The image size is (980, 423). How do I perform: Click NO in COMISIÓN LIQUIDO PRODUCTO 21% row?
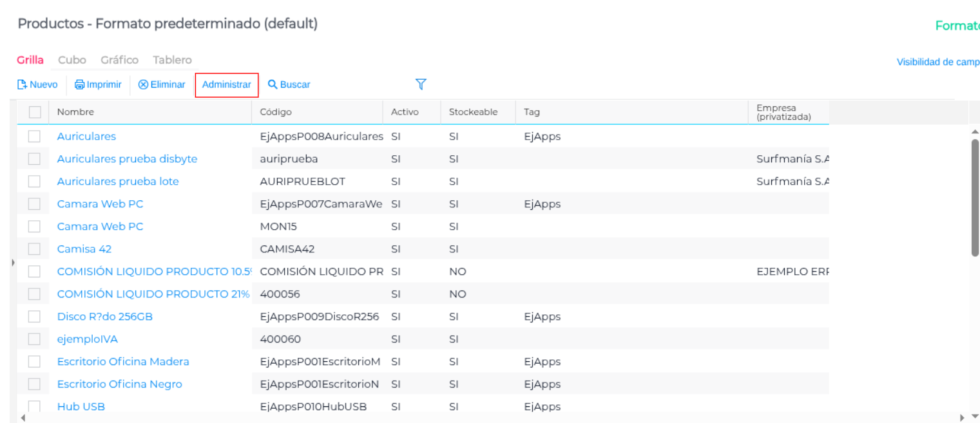457,294
